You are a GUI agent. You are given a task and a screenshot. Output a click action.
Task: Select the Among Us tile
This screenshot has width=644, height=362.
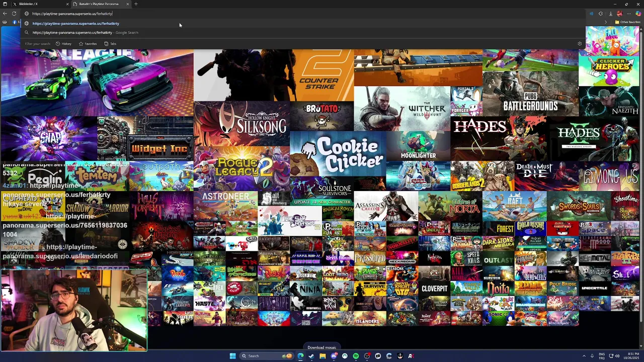tap(609, 176)
